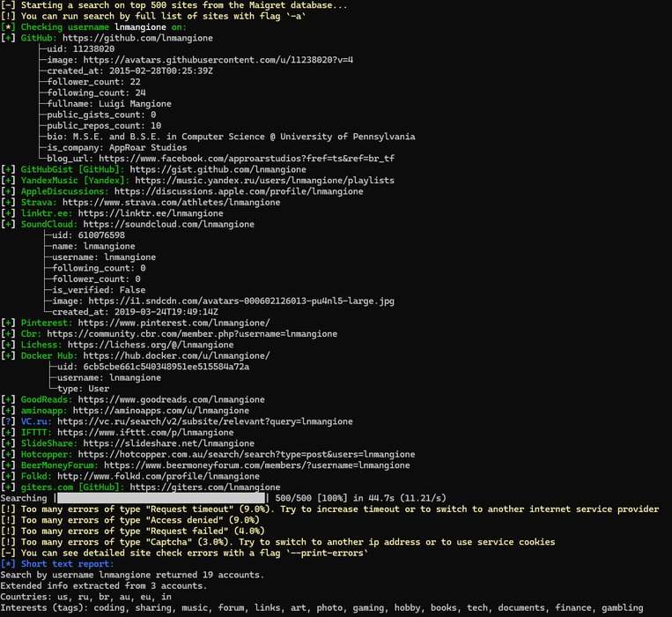Click the "Request timeout" (9.0%) warning
Image resolution: width=672 pixels, height=617 pixels.
pos(329,509)
